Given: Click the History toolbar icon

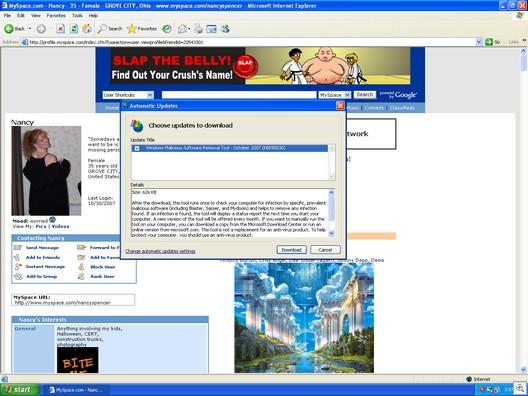Looking at the screenshot, I should (x=167, y=29).
